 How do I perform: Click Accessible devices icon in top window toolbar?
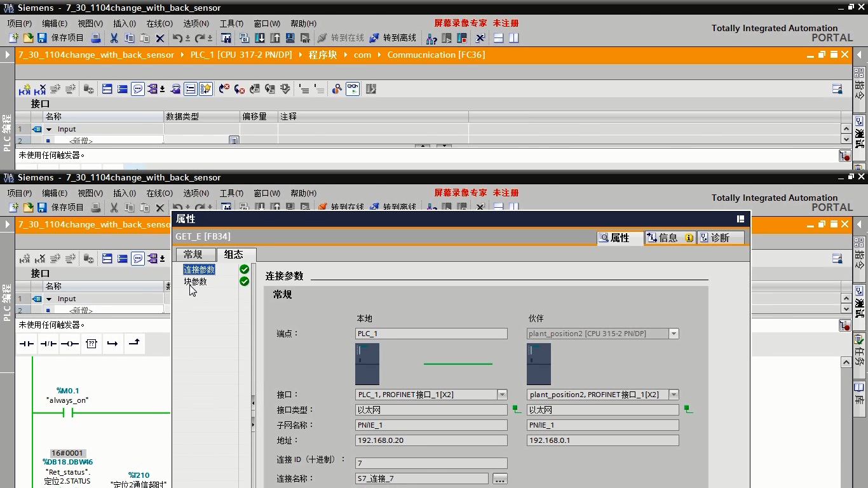431,38
